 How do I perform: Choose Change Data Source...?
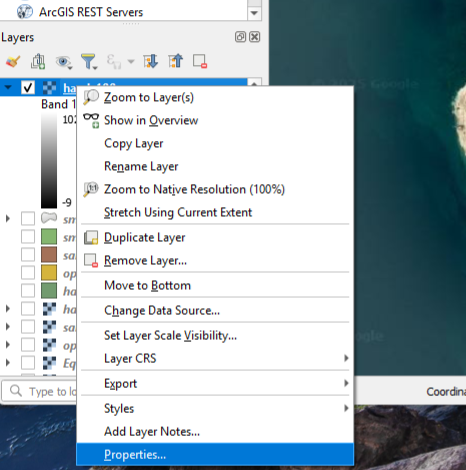pos(215,310)
